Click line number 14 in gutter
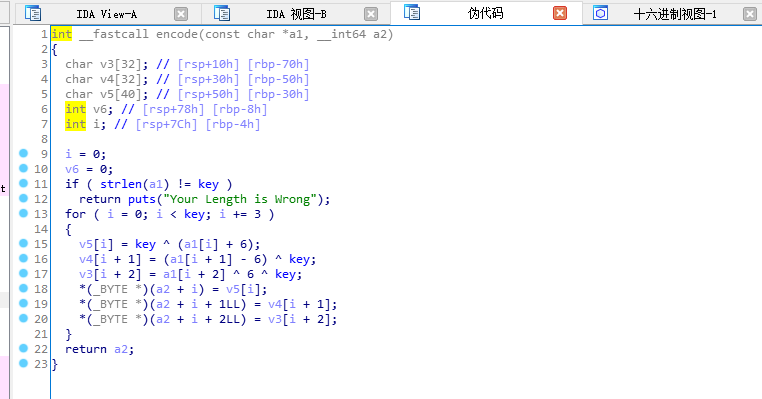762x399 pixels. click(41, 229)
